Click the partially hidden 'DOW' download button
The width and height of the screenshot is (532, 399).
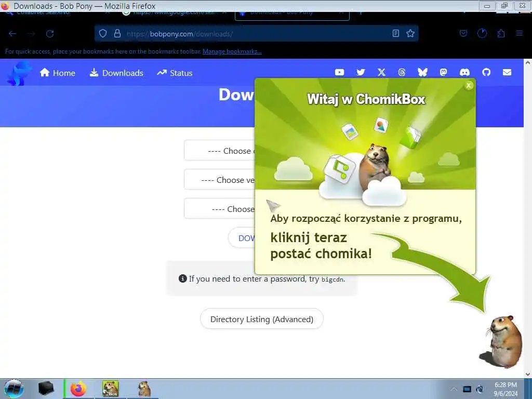242,238
